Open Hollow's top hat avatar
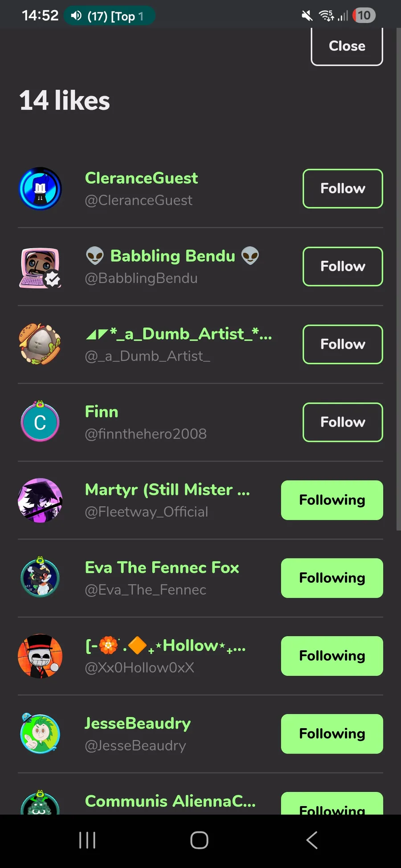Viewport: 401px width, 868px height. [40, 656]
